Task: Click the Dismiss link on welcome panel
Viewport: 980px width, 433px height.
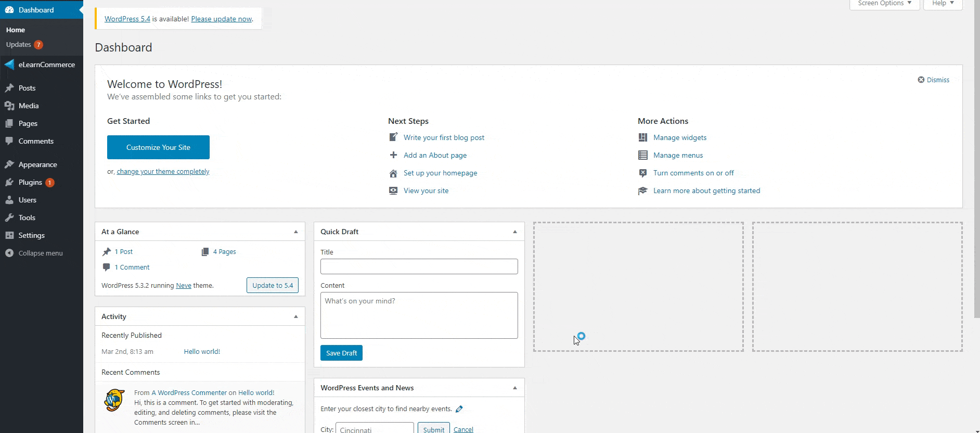Action: 938,80
